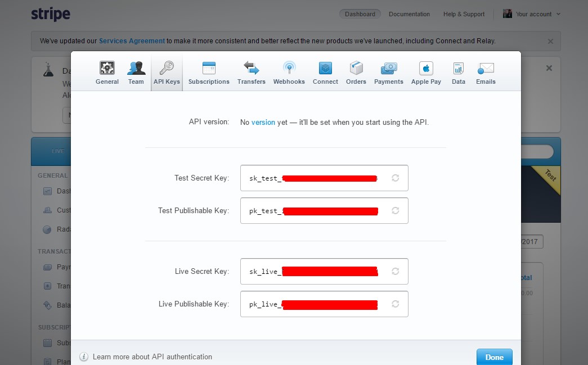Click the Dashboard chart icon in sidebar
Viewport: 588px width, 365px height.
[47, 191]
